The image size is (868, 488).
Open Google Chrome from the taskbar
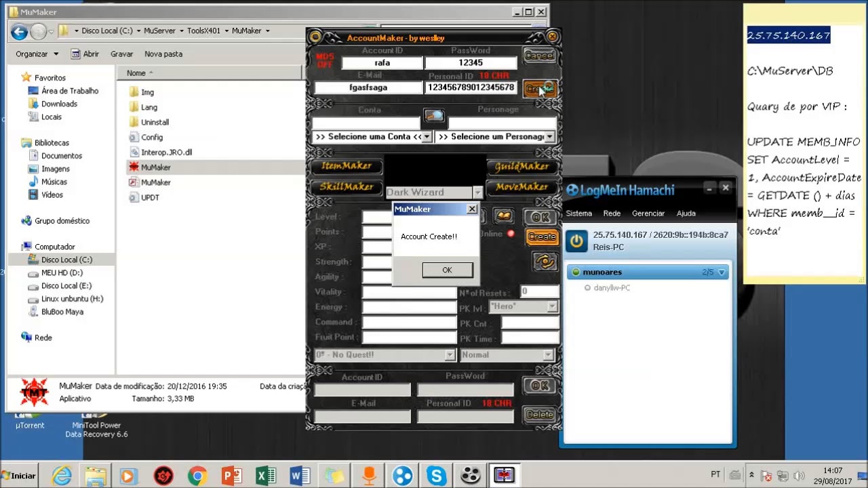197,476
